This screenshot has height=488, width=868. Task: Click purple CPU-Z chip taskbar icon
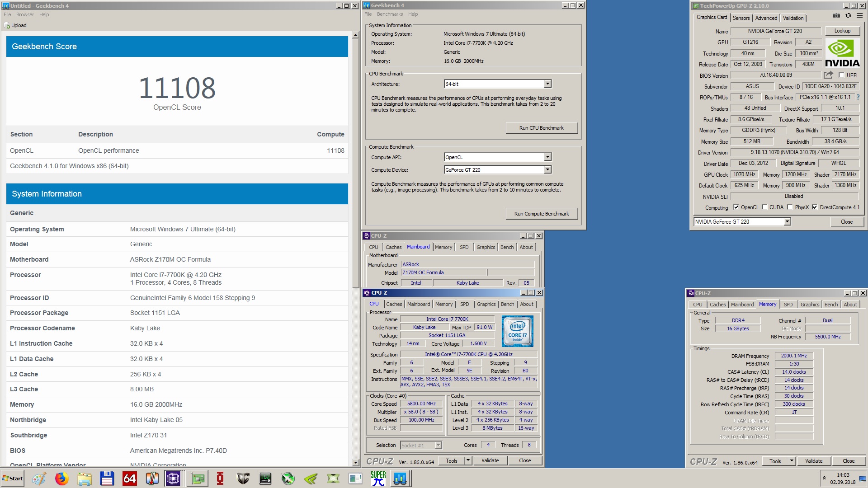click(173, 479)
